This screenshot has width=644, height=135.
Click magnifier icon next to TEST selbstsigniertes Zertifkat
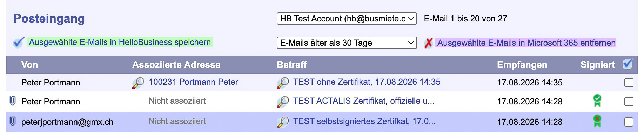[x=283, y=122]
